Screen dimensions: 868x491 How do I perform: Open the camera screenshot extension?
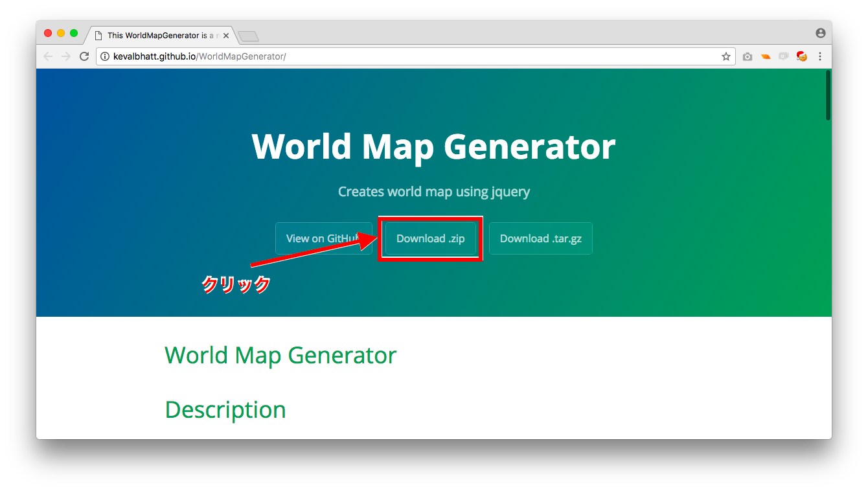coord(748,57)
